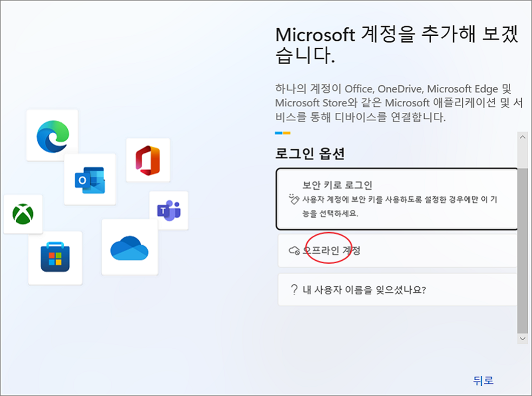Image resolution: width=532 pixels, height=396 pixels.
Task: Click the OneDrive cloud icon tile
Action: (129, 247)
